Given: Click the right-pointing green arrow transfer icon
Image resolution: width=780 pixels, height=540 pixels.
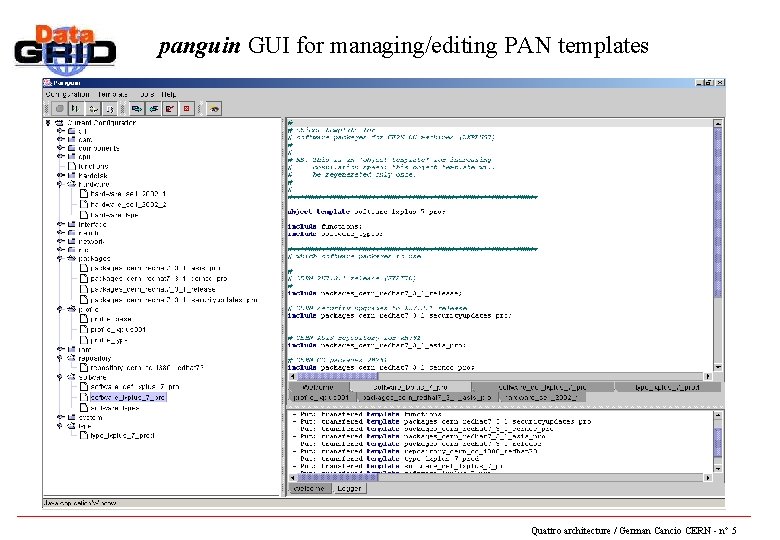Looking at the screenshot, I should (x=136, y=108).
